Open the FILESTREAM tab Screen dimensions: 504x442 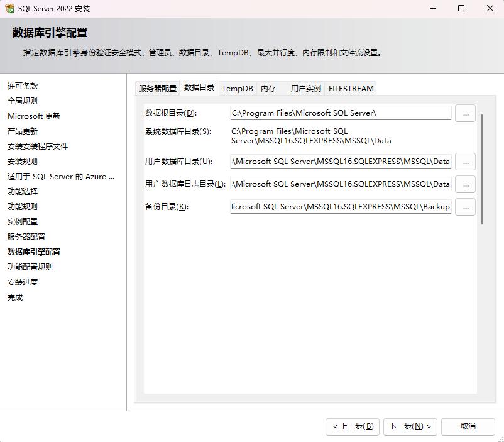point(351,89)
